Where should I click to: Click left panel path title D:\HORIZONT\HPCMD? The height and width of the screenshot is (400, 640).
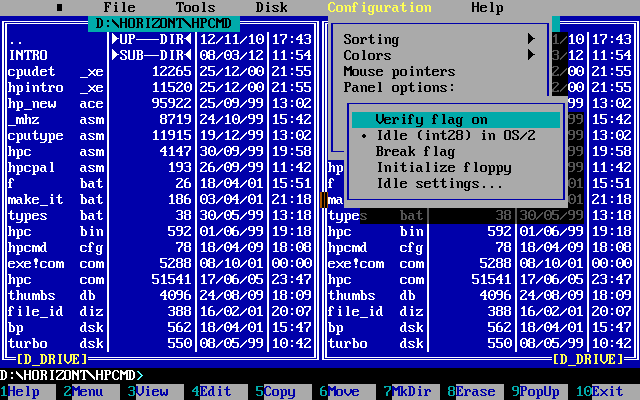coord(164,23)
